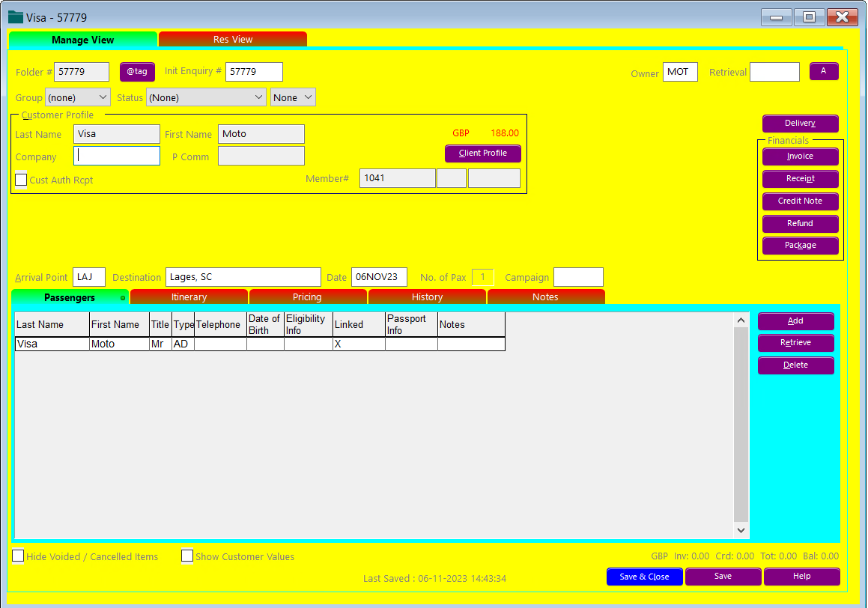This screenshot has height=608, width=868.
Task: Click the Date field 06NOV23
Action: (379, 277)
